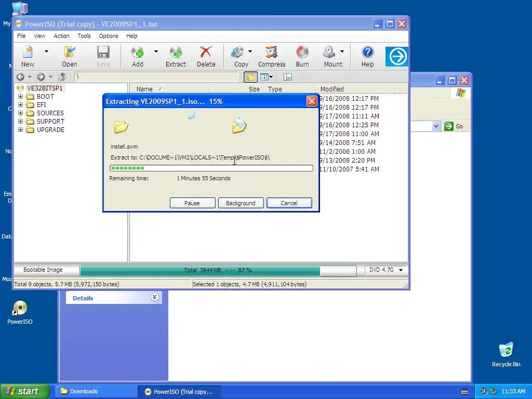532x399 pixels.
Task: Click the Total 3944 MB capacity bar
Action: point(218,270)
